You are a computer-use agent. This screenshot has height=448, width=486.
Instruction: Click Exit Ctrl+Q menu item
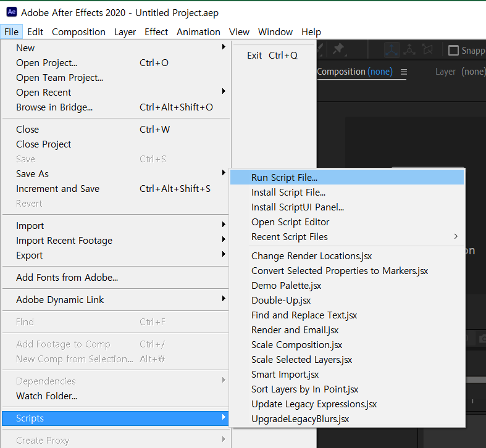pos(272,56)
